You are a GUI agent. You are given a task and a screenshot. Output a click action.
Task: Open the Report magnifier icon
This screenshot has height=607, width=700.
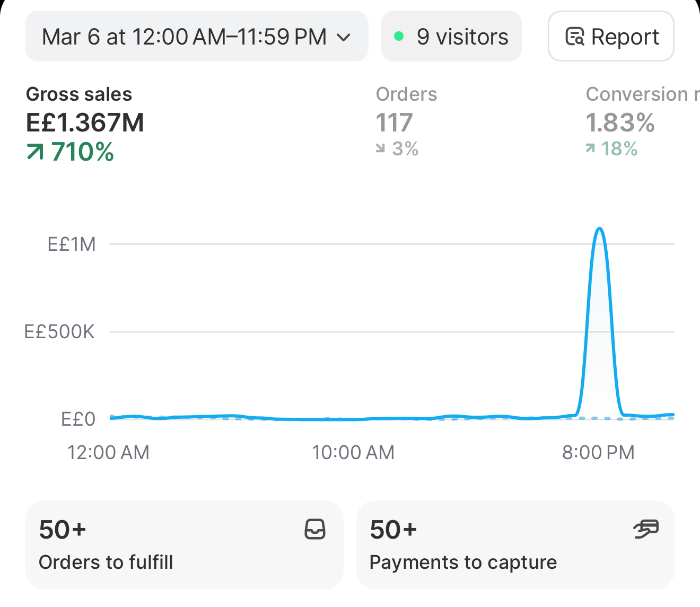point(575,37)
